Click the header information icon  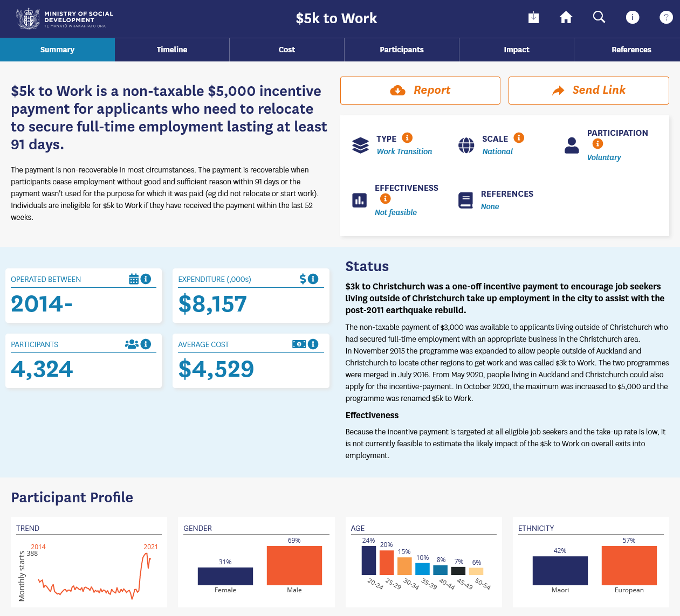click(x=633, y=18)
